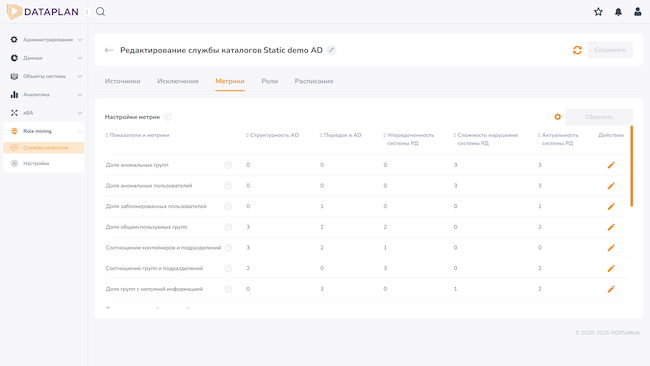
Task: Edit row Доля заблокированных пользователей
Action: (611, 206)
